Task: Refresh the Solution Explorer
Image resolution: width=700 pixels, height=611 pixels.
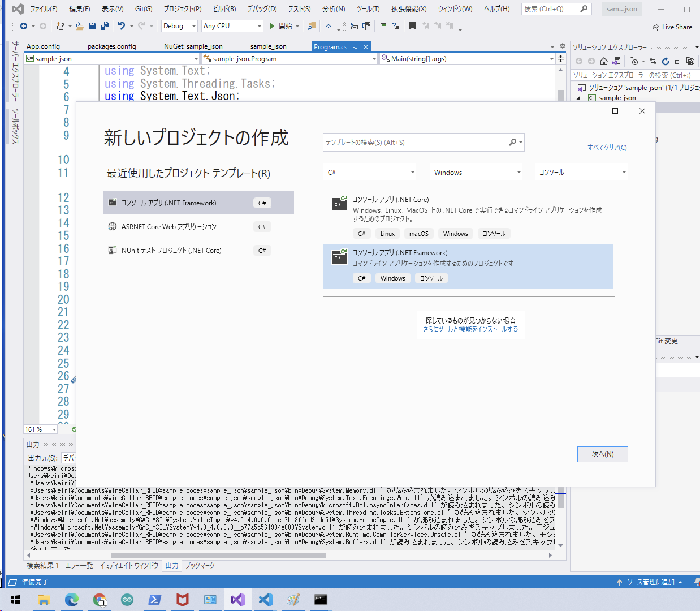Action: coord(666,61)
